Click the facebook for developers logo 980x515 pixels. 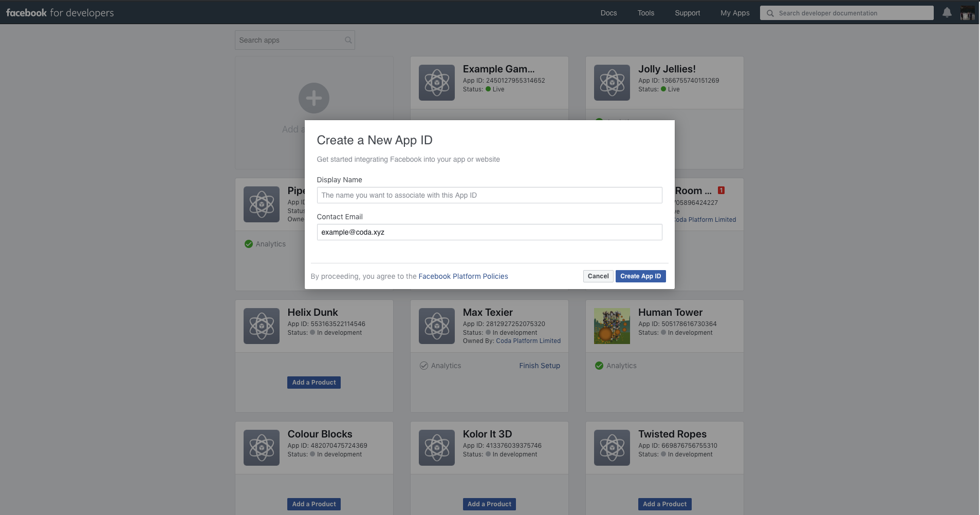pos(60,13)
